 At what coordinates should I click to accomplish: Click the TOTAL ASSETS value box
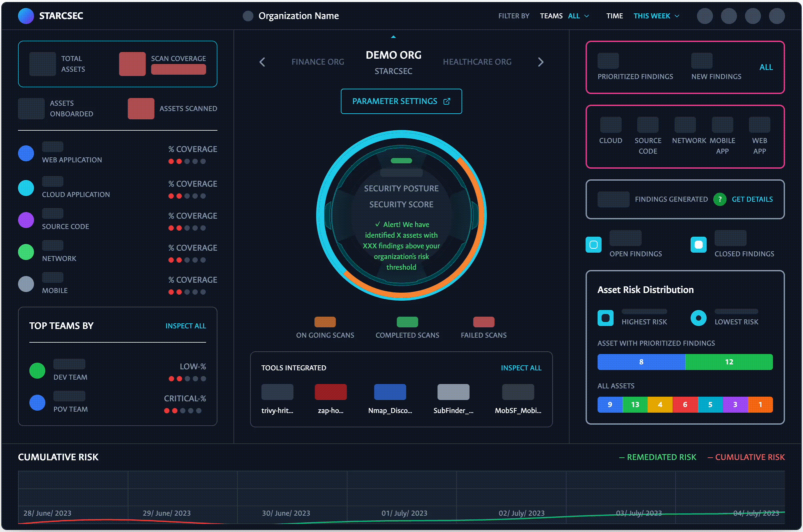pyautogui.click(x=42, y=64)
